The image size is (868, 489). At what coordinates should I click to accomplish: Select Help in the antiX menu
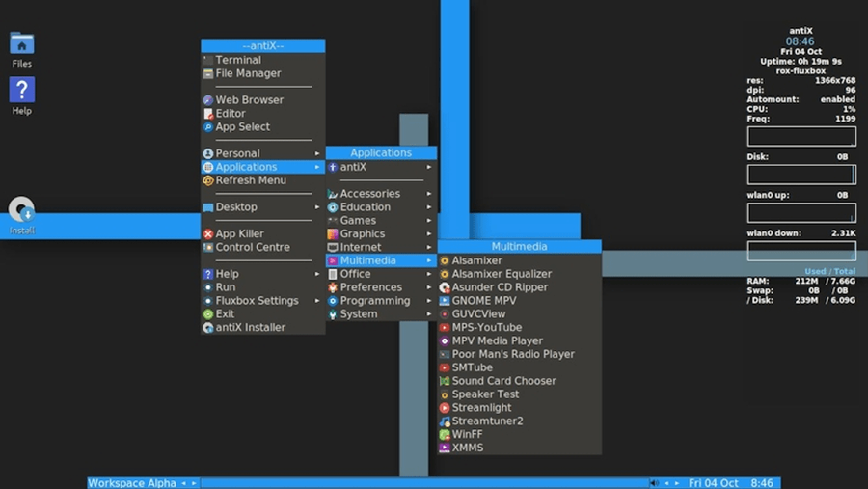(x=263, y=274)
